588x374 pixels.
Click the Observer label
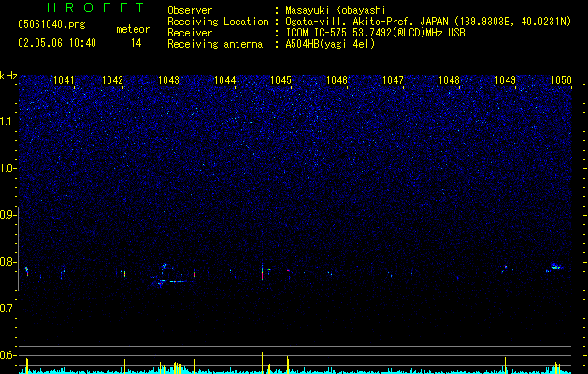190,10
